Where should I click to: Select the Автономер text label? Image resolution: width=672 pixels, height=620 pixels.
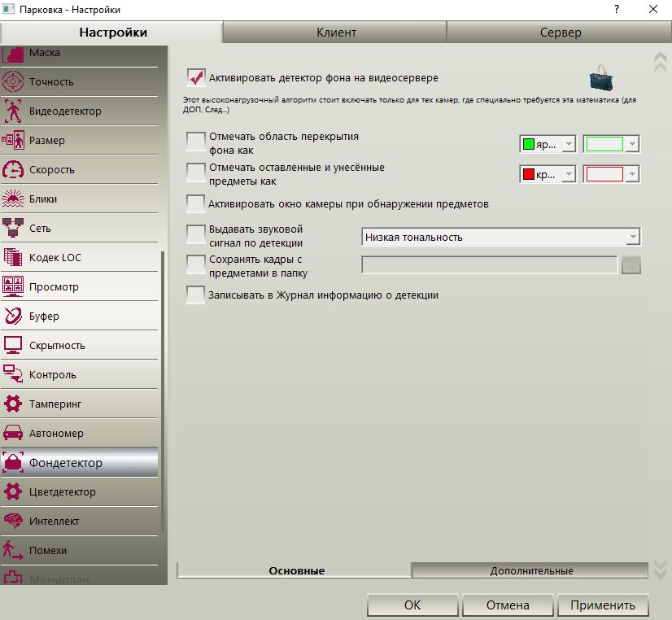coord(56,433)
